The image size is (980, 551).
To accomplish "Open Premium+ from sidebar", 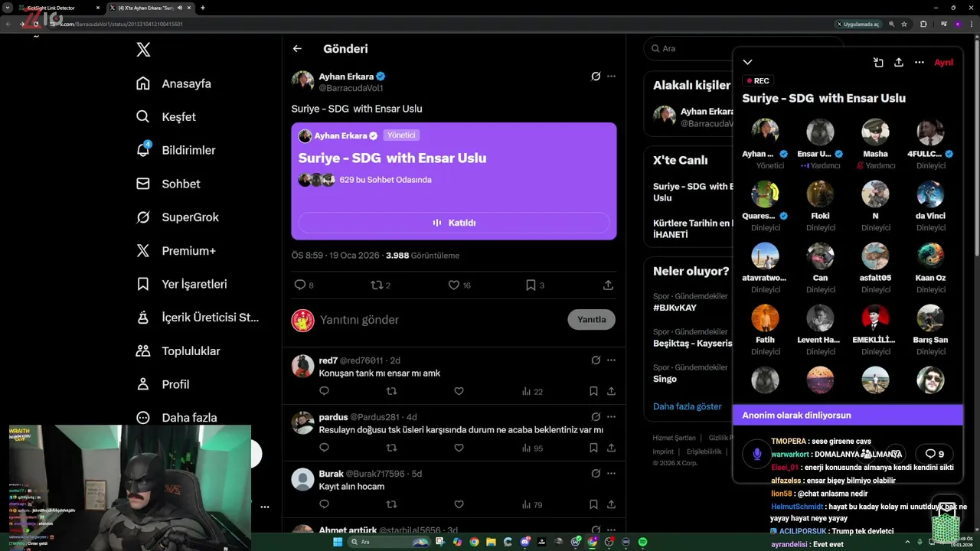I will 176,250.
